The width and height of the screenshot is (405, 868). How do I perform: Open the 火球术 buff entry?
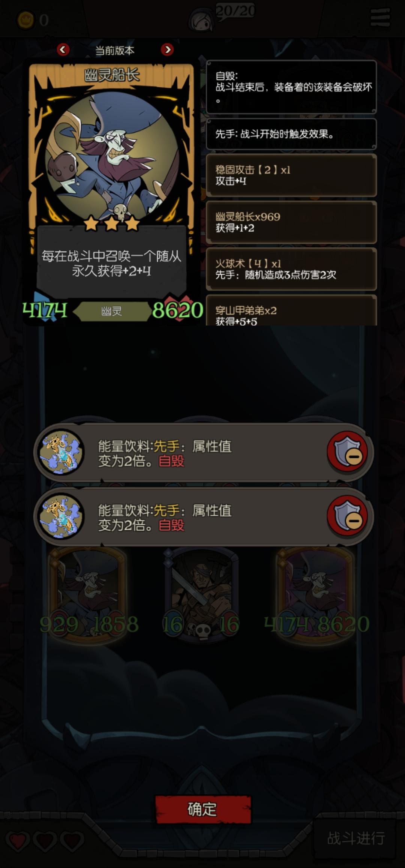(291, 269)
